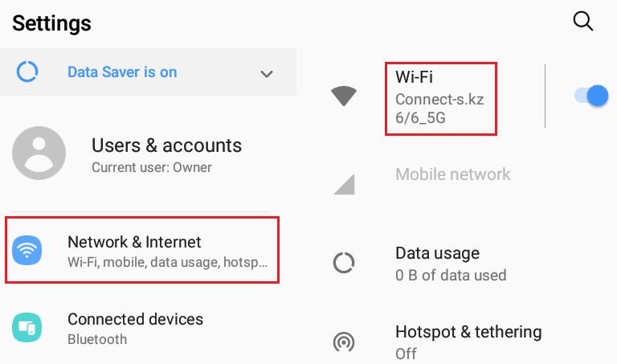Turn off the Wi-Fi toggle switch
617x364 pixels.
coord(591,96)
